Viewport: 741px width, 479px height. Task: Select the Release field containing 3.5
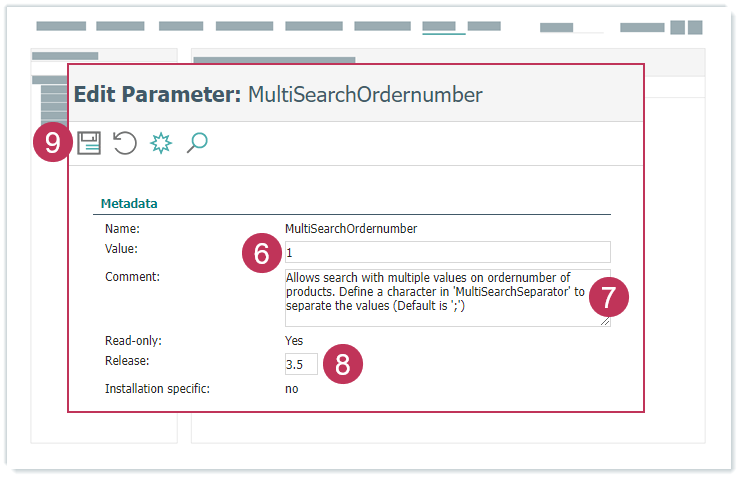click(x=300, y=364)
